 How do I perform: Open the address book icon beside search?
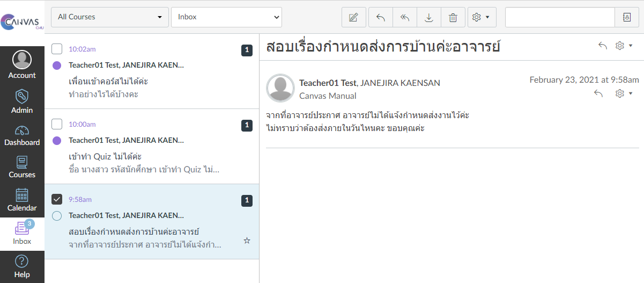click(x=627, y=17)
